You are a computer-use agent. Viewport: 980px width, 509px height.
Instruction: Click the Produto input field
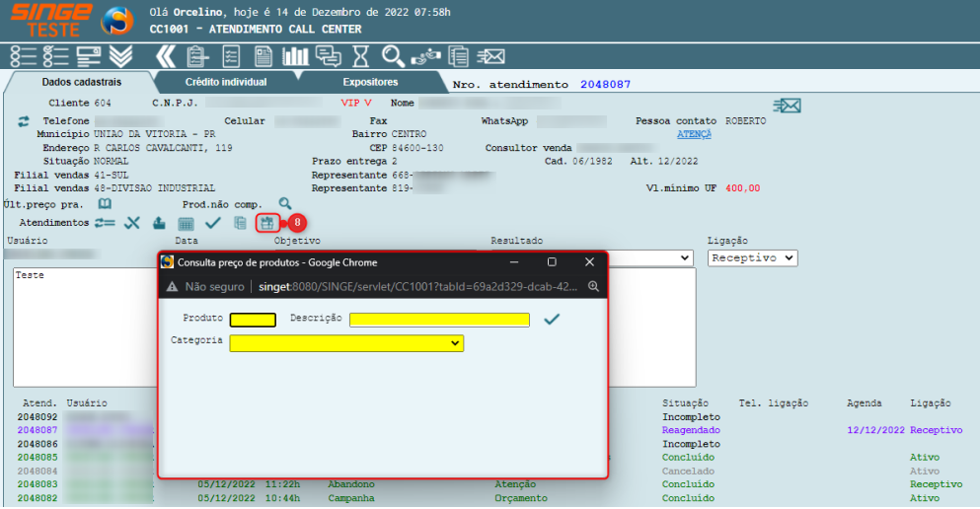coord(253,320)
